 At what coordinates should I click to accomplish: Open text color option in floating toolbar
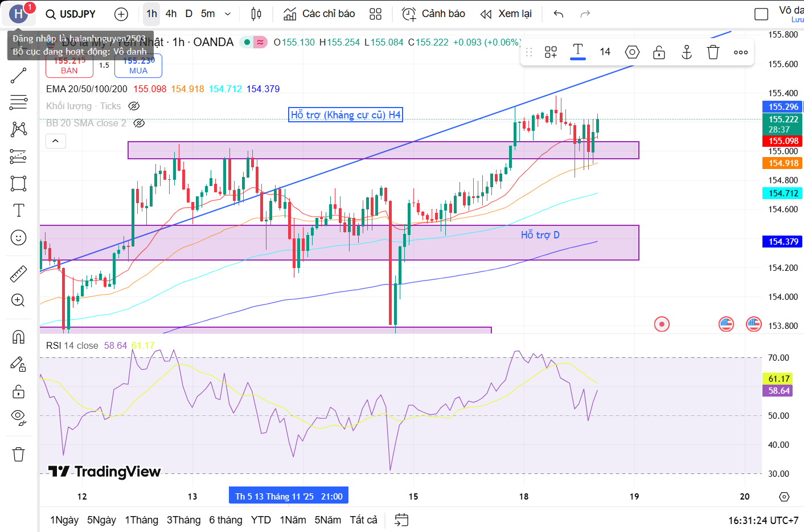(x=577, y=51)
